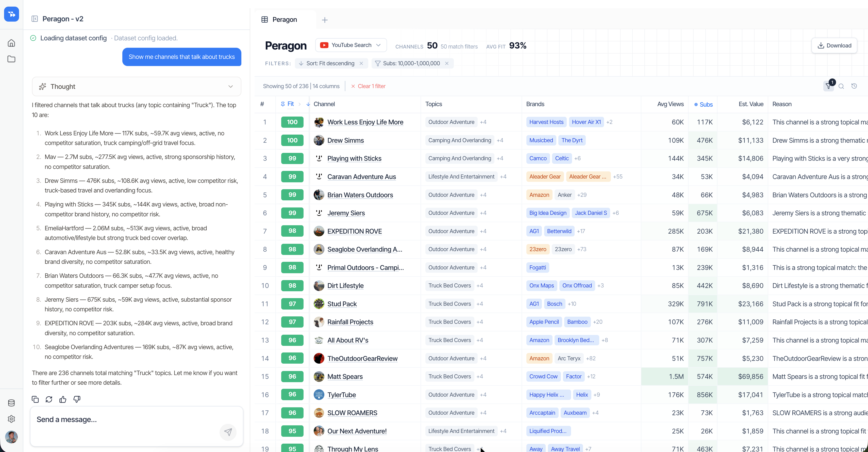Click Fit score 97 for Stud Pack
This screenshot has height=452, width=868.
(292, 304)
